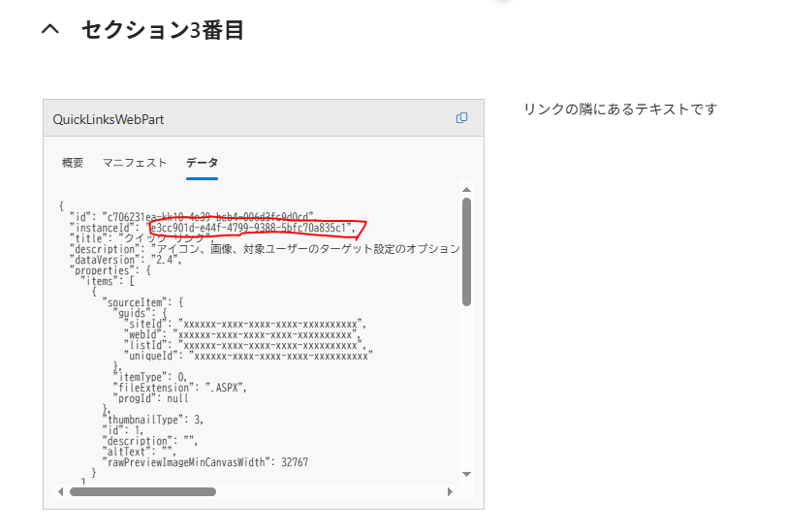Open the マニフェスト tab
The height and width of the screenshot is (532, 787).
point(135,163)
